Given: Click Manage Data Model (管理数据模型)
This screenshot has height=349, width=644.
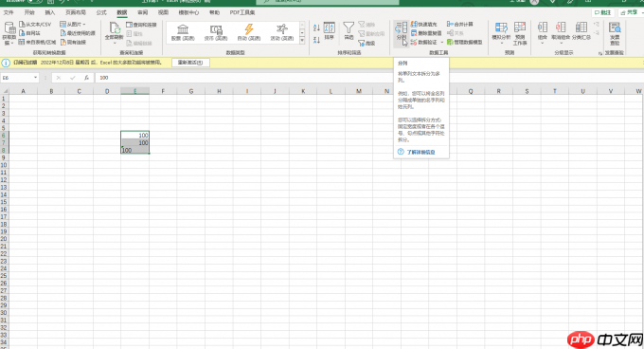Looking at the screenshot, I should pyautogui.click(x=464, y=42).
